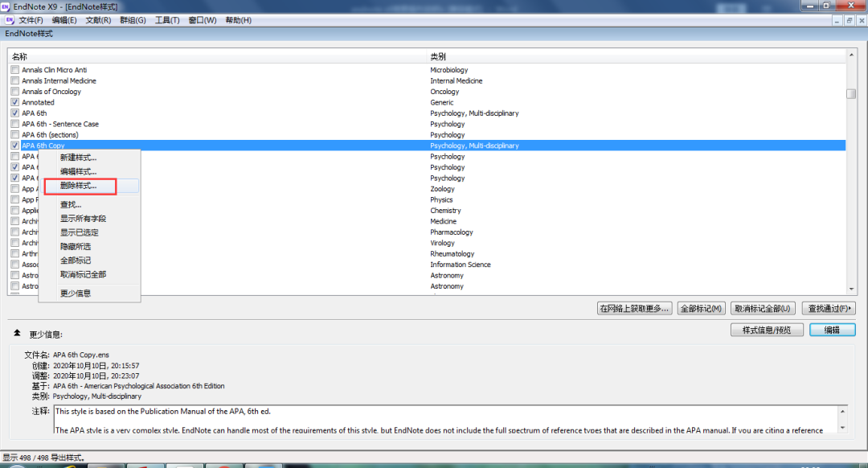Open the 文献(R) menu
868x468 pixels.
[x=98, y=20]
